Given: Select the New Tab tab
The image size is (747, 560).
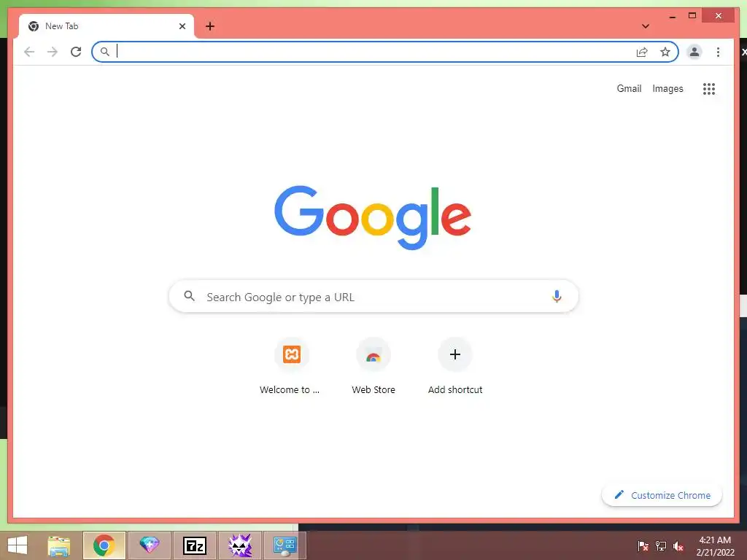Looking at the screenshot, I should point(107,26).
